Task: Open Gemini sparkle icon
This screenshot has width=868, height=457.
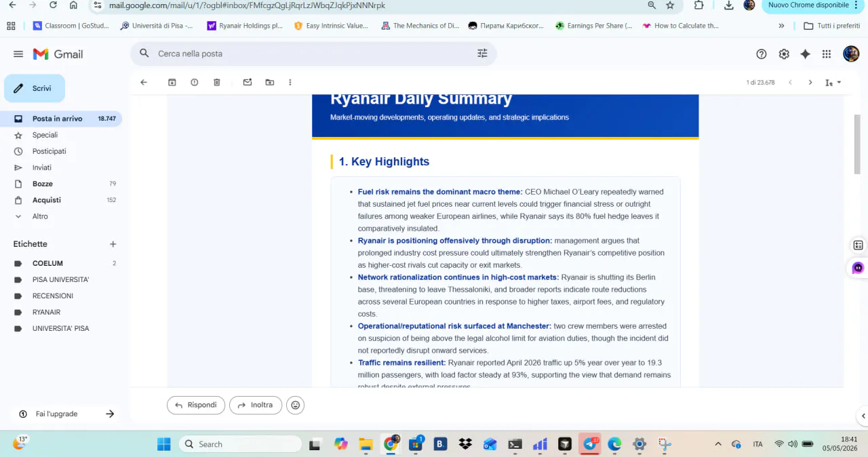Action: coord(806,54)
